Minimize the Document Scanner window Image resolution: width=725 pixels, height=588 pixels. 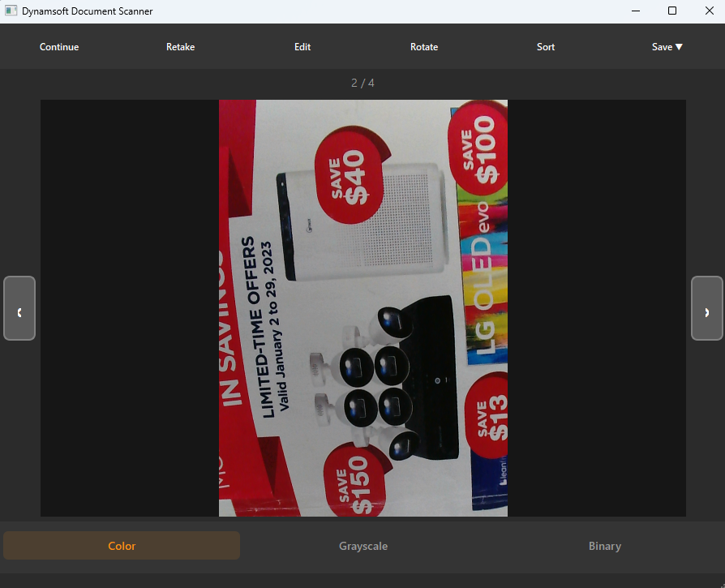pyautogui.click(x=636, y=11)
